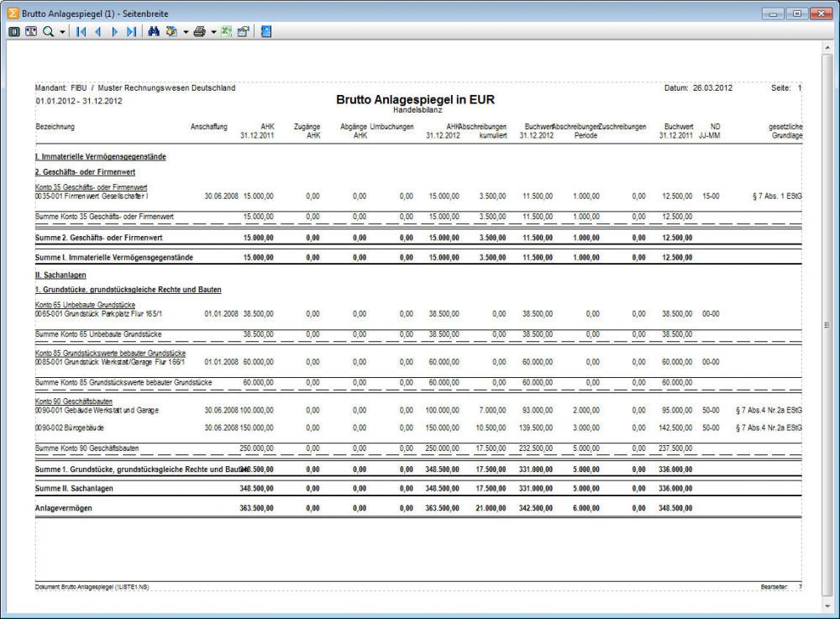Click 'Summe II. Sachanlagen' row label
Viewport: 840px width, 619px height.
point(74,488)
